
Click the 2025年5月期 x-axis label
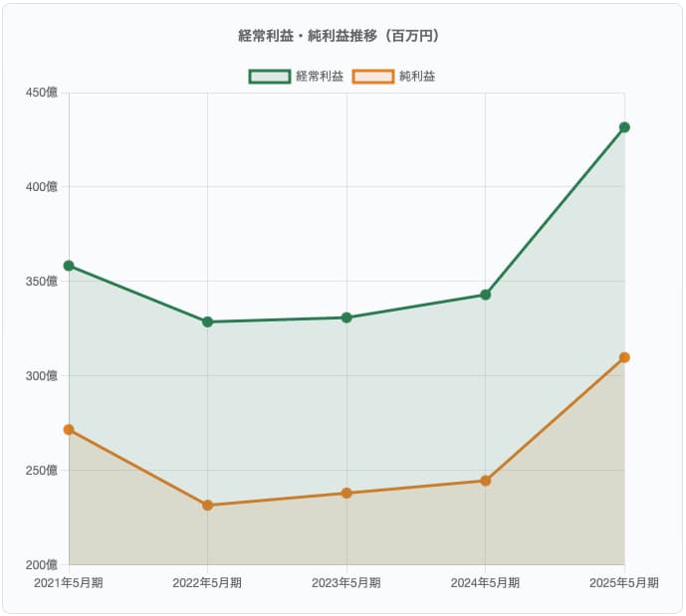624,583
